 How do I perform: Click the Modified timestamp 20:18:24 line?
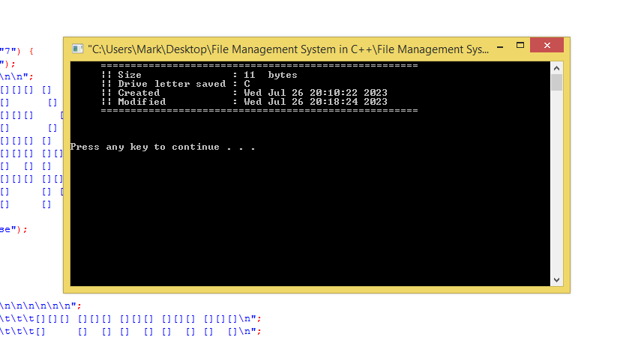244,102
